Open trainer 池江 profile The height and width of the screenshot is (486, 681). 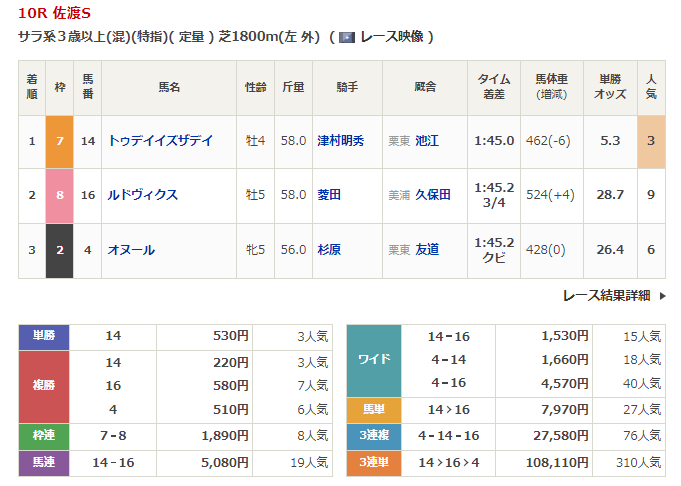pos(427,141)
